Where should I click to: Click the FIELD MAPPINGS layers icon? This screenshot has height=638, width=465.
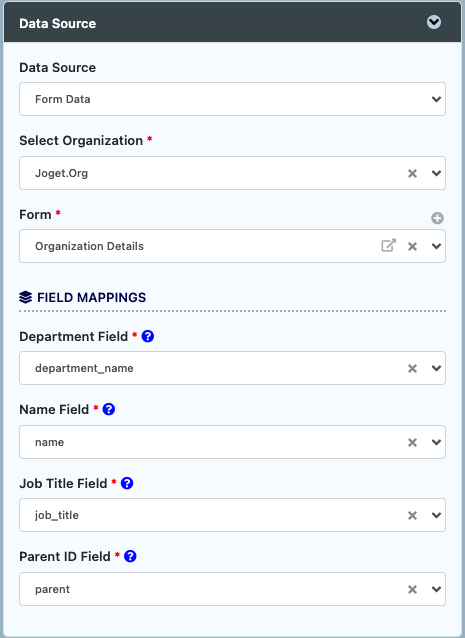click(25, 297)
